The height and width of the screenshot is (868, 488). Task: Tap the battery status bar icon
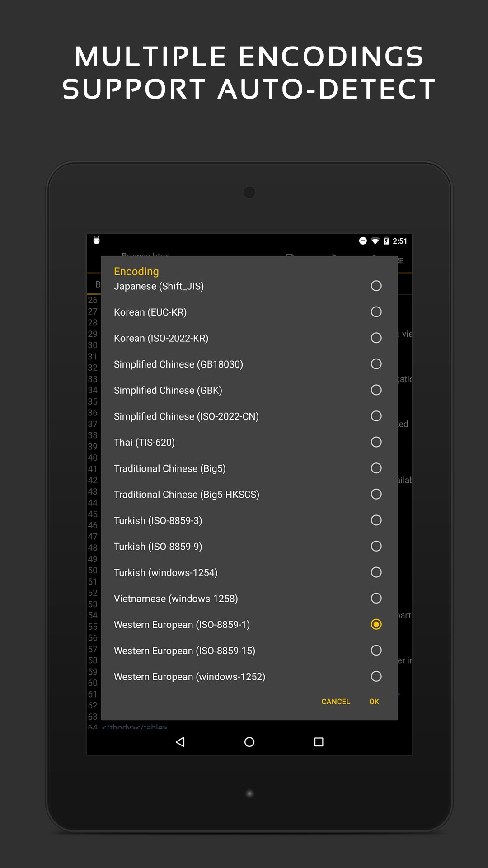tap(386, 241)
